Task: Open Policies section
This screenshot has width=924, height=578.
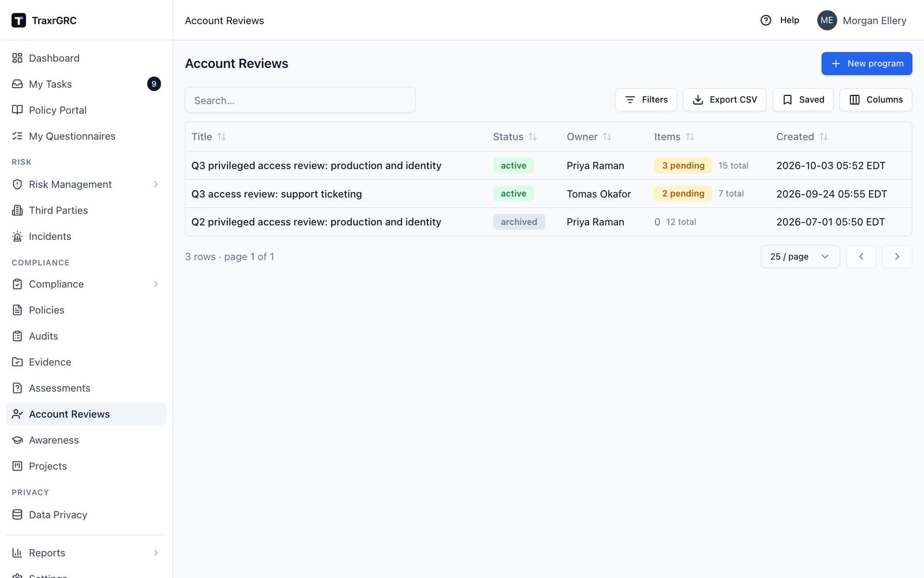Action: click(x=86, y=310)
